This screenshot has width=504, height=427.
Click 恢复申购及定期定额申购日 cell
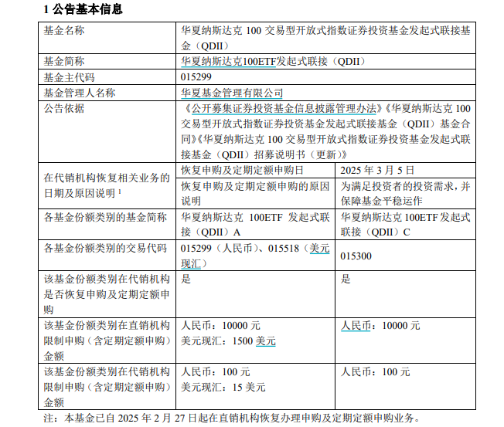(x=242, y=170)
